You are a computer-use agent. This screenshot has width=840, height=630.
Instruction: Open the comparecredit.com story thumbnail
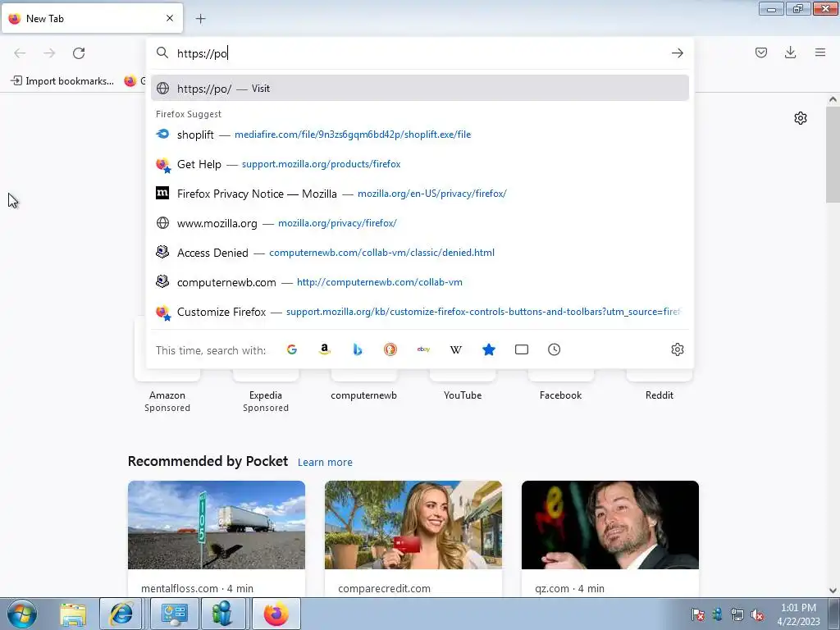[x=413, y=525]
